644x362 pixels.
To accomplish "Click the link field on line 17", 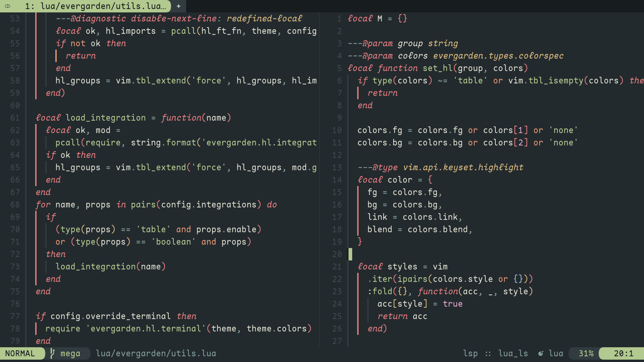I will [377, 217].
